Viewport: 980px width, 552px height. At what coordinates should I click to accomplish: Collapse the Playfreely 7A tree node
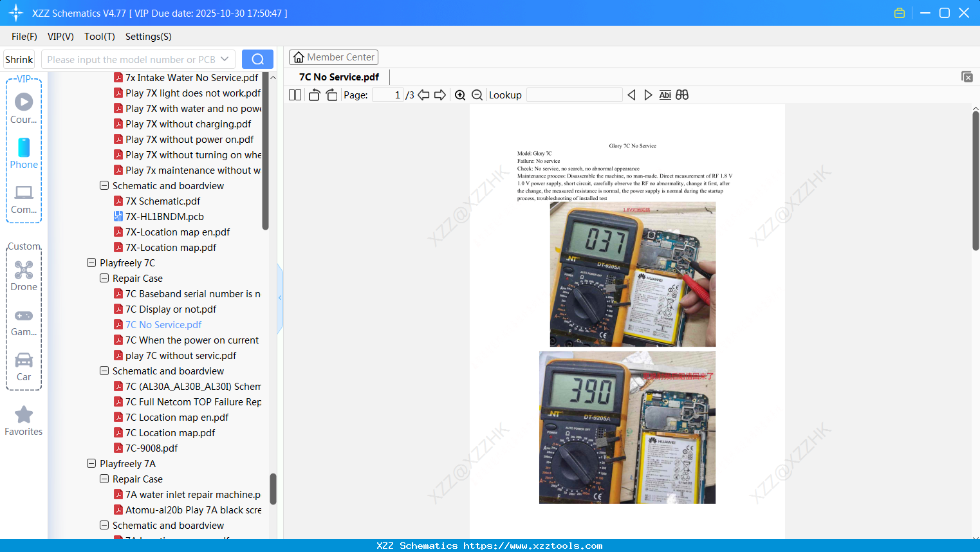(x=91, y=464)
